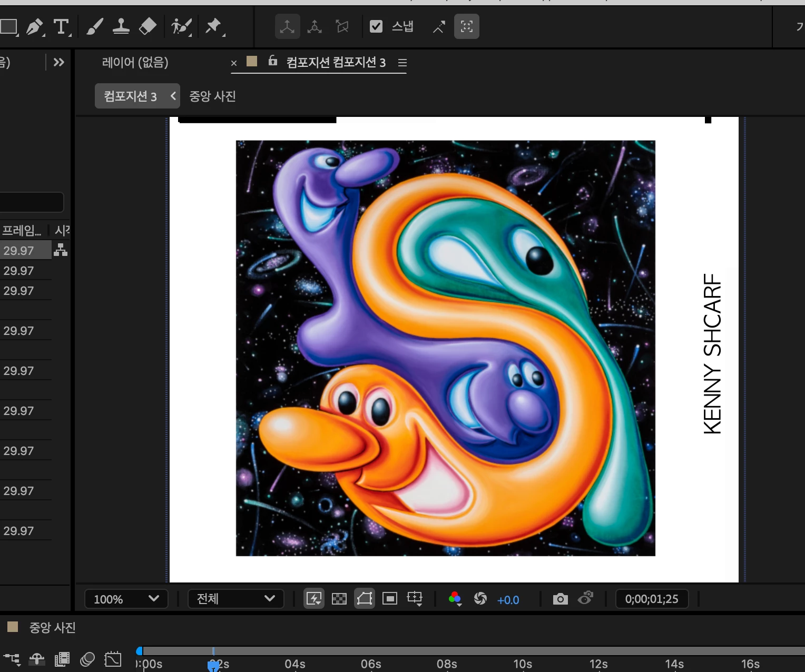Image resolution: width=805 pixels, height=672 pixels.
Task: Click the 중앙 사진 timeline label swatch
Action: 13,627
